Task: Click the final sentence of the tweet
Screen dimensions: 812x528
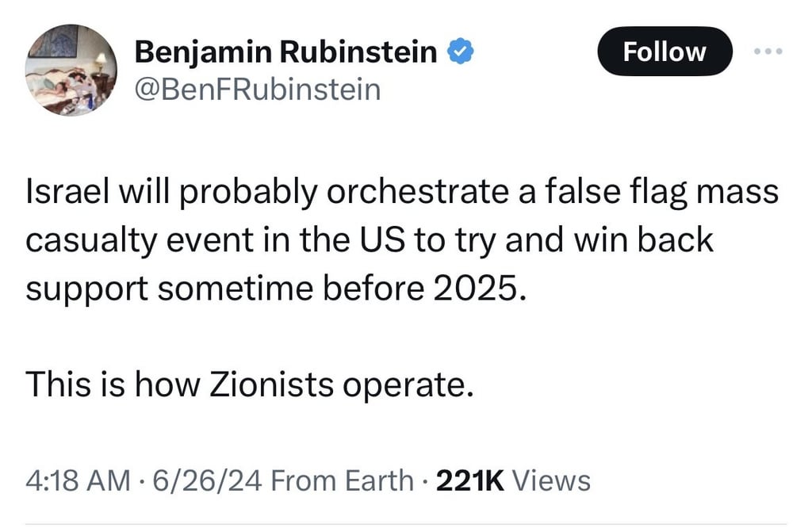Action: (250, 385)
